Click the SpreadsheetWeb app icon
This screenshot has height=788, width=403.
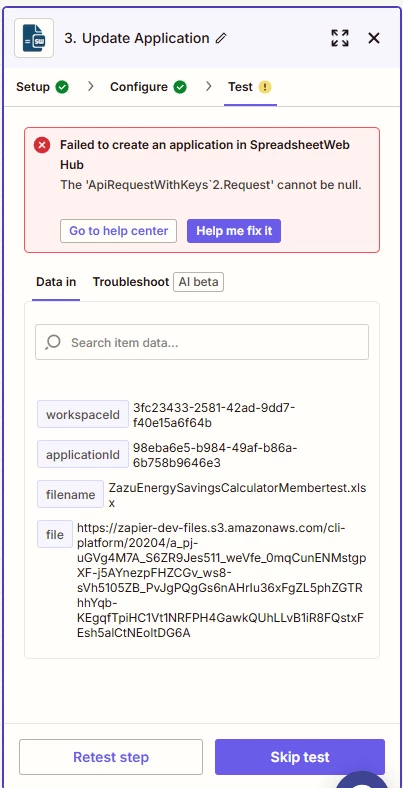(x=34, y=38)
